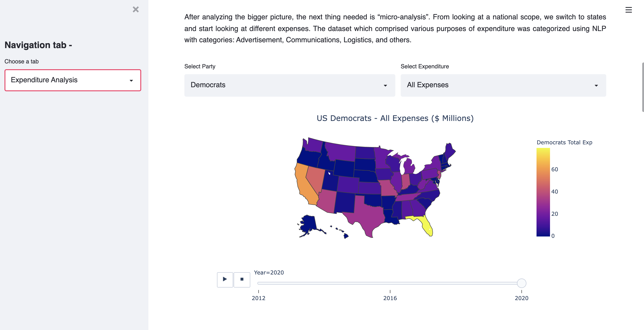Click Hawaii on the choropleth map
The height and width of the screenshot is (330, 644).
coord(346,236)
